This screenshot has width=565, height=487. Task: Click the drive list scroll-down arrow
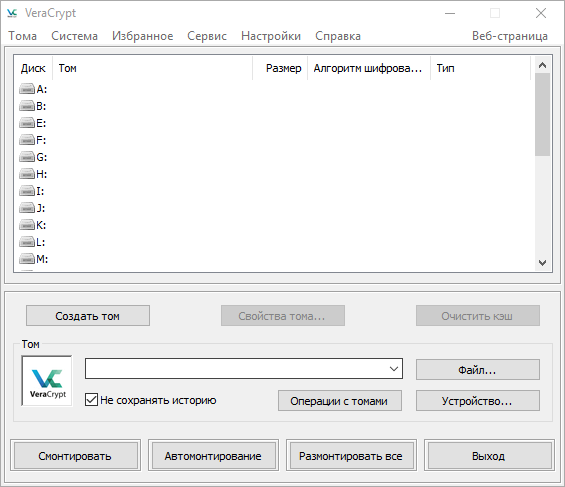click(x=542, y=263)
